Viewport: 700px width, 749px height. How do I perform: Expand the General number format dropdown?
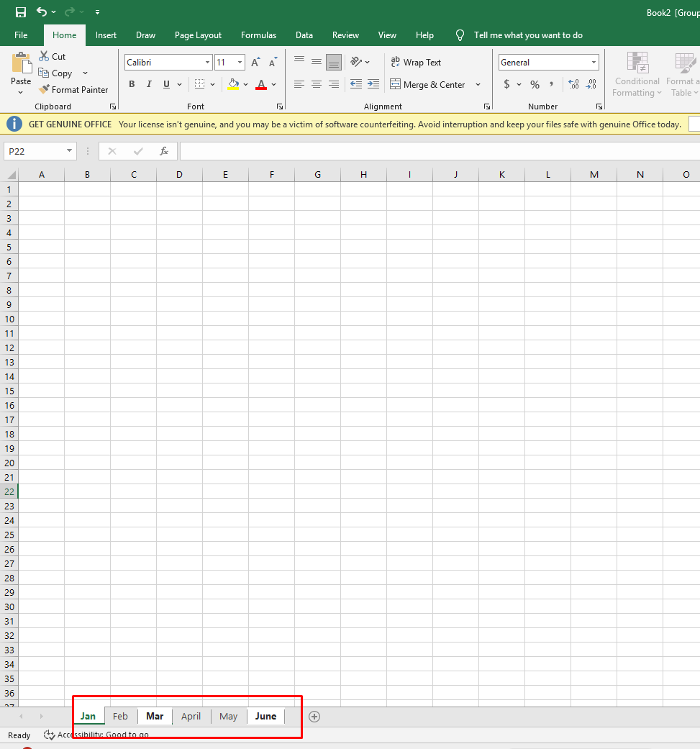tap(594, 63)
